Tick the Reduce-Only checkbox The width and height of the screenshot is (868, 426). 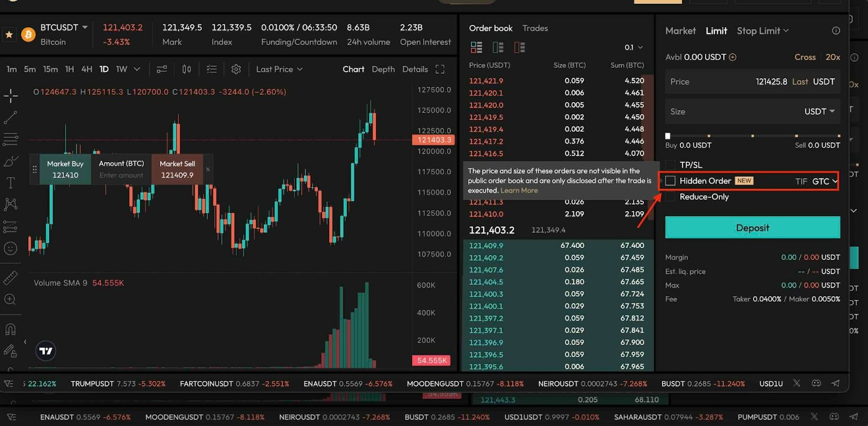click(671, 197)
